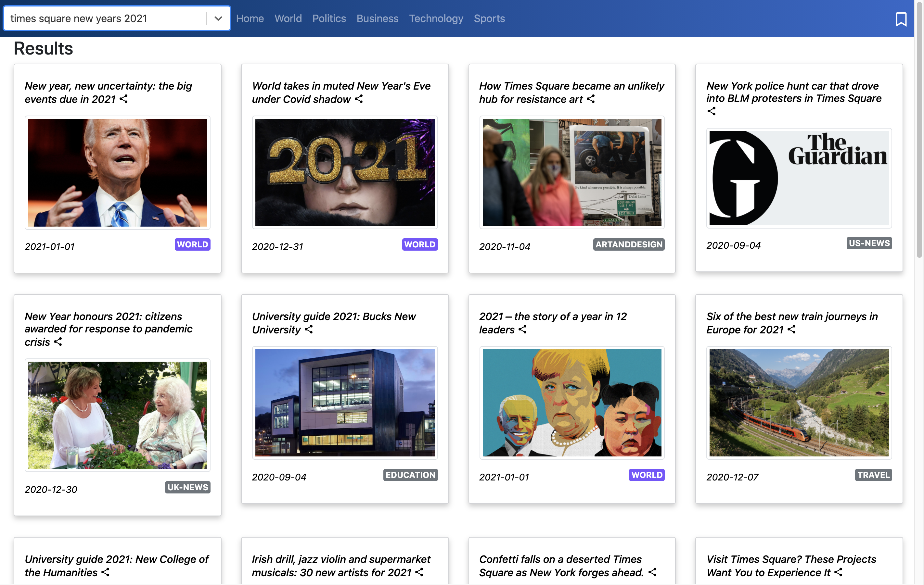Open '2021 – the story of a year' headline
Viewport: 924px width, 585px height.
point(553,323)
